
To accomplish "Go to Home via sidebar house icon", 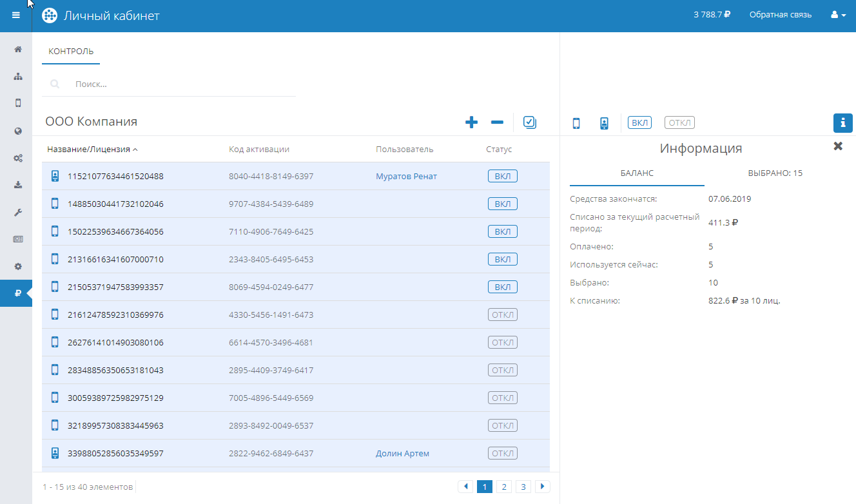I will (x=18, y=49).
